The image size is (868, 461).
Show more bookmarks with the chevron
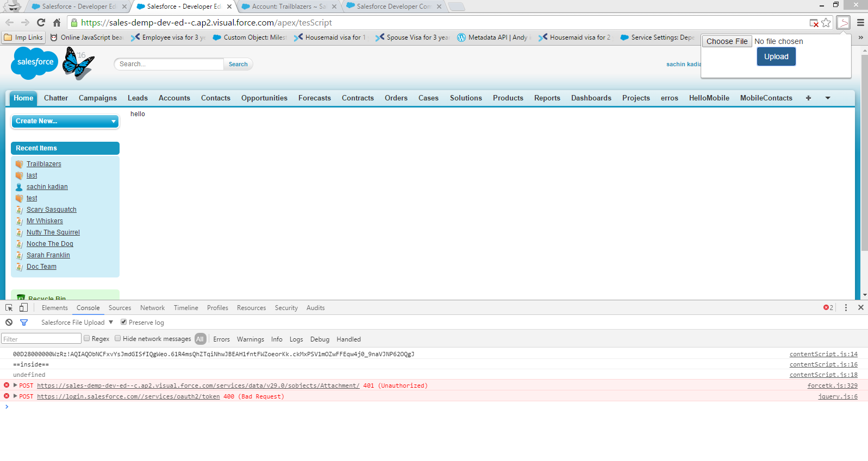pyautogui.click(x=860, y=37)
